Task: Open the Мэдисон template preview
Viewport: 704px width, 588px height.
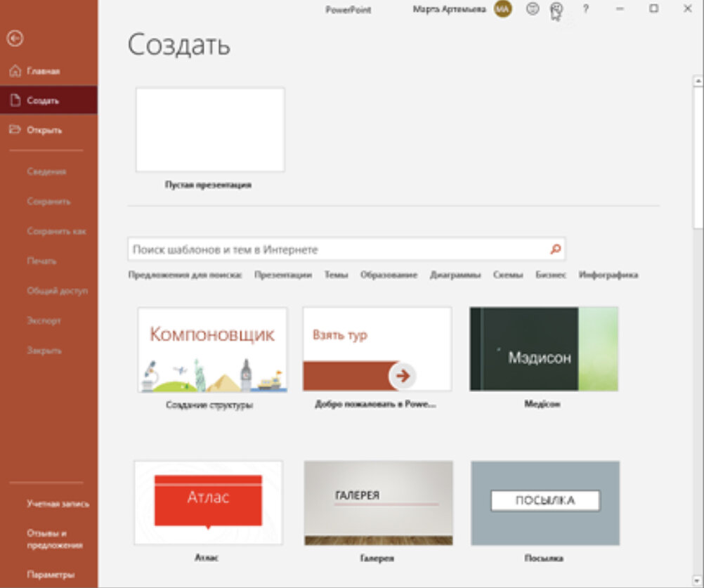Action: (x=544, y=348)
